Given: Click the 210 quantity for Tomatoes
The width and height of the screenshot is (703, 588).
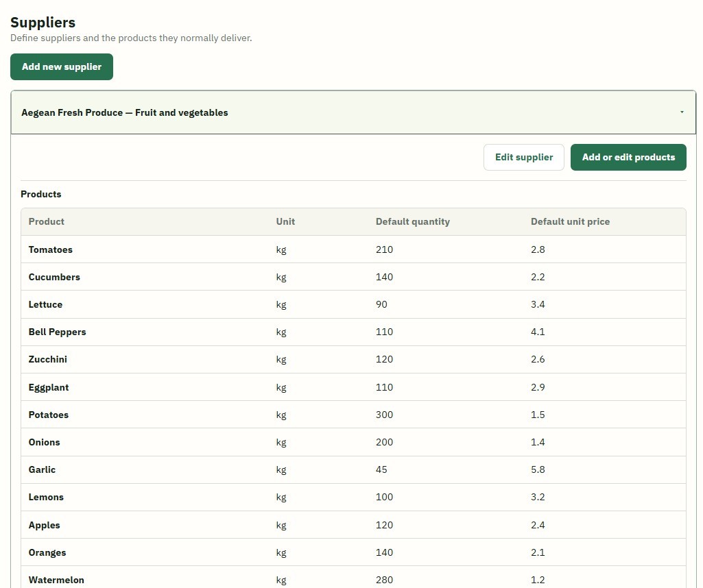Looking at the screenshot, I should point(384,249).
